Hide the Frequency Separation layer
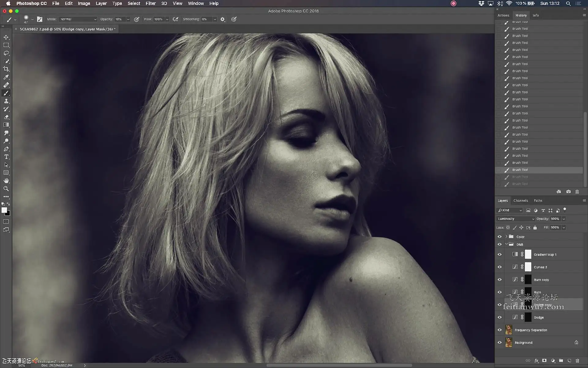 [499, 330]
